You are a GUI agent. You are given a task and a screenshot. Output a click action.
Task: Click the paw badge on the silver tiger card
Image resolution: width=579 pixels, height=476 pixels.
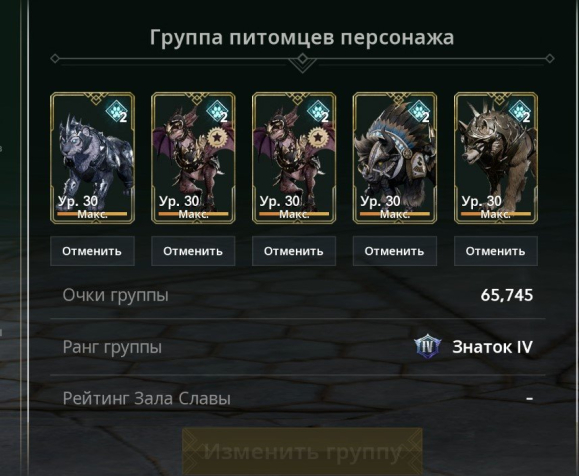(116, 111)
